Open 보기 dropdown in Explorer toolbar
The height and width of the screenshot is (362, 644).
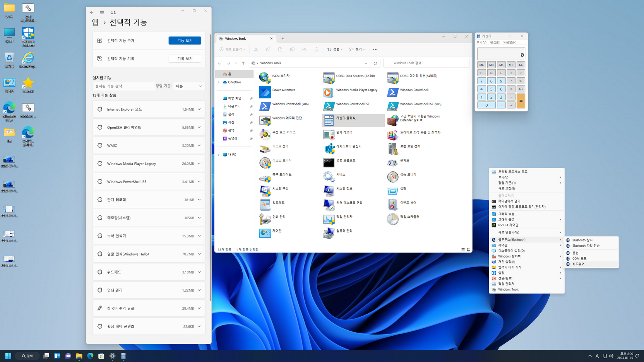[x=357, y=50]
